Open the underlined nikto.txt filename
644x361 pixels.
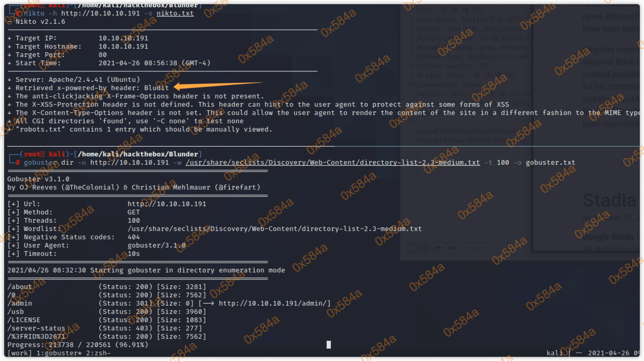click(x=175, y=13)
